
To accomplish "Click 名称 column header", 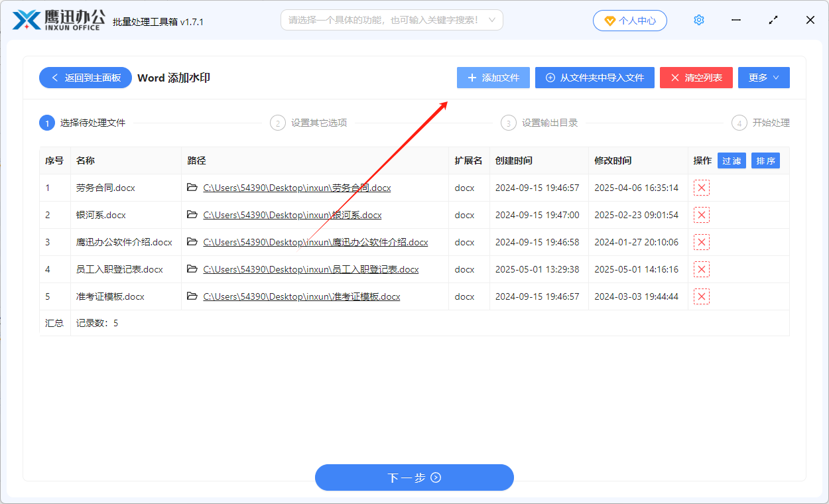I will pos(86,160).
